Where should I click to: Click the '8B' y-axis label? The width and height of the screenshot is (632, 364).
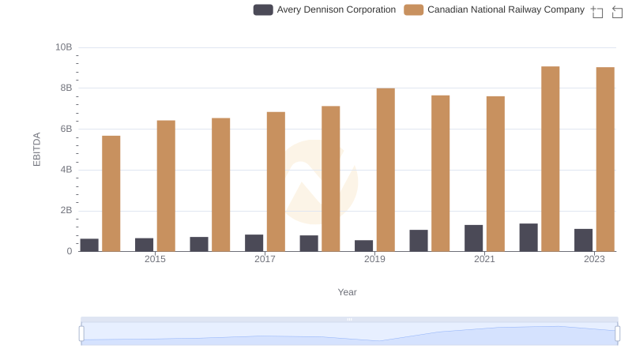pyautogui.click(x=66, y=88)
